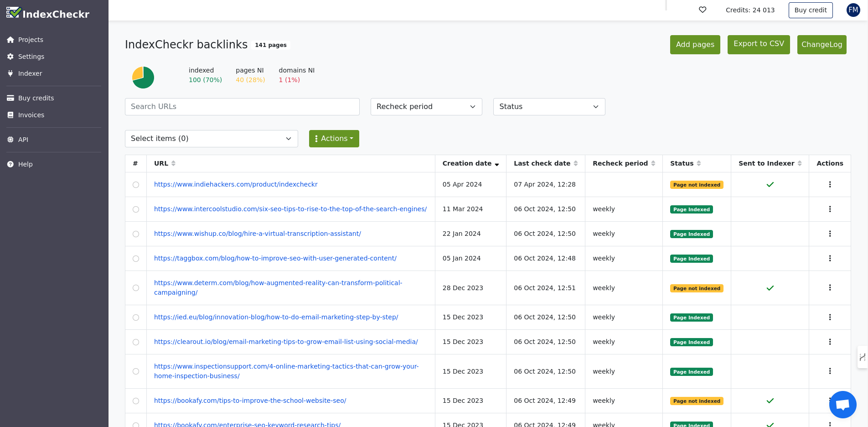The height and width of the screenshot is (427, 868).
Task: Open the ChangeLog button
Action: (x=821, y=45)
